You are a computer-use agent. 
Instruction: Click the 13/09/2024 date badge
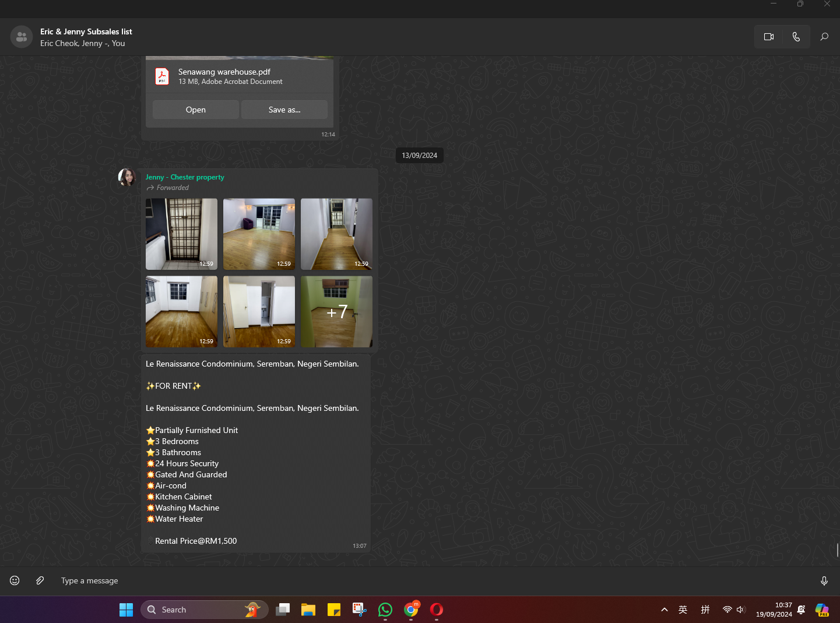(420, 156)
